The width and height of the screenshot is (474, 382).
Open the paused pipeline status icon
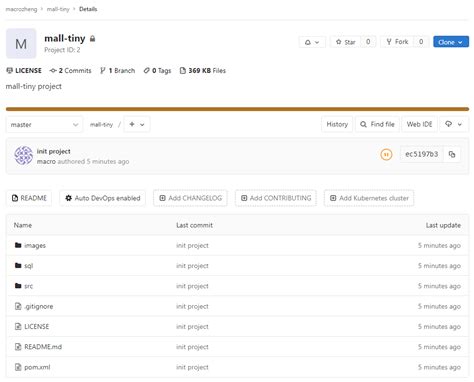coord(386,154)
